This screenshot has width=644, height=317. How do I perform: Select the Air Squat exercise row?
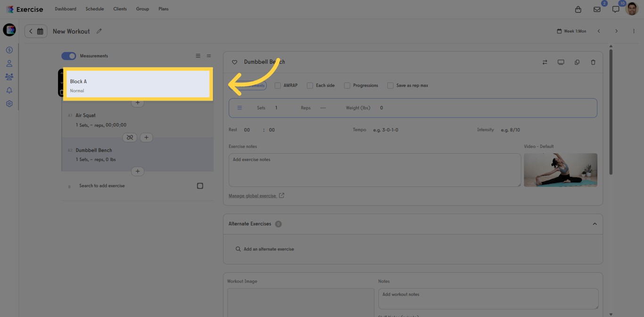[138, 120]
